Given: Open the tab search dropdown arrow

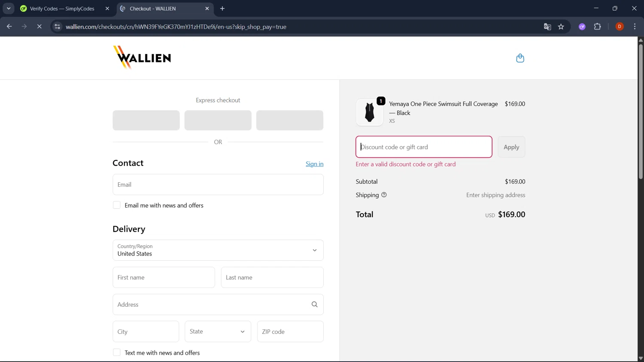Looking at the screenshot, I should coord(9,9).
